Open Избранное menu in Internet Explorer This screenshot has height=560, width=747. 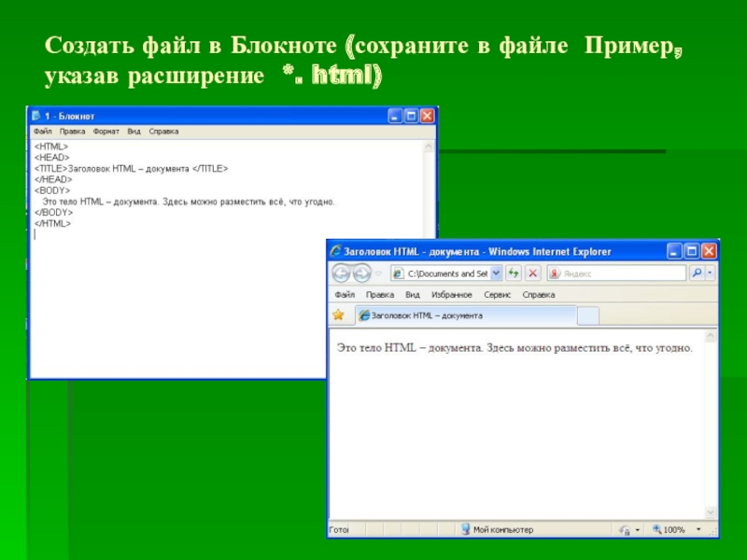[452, 294]
